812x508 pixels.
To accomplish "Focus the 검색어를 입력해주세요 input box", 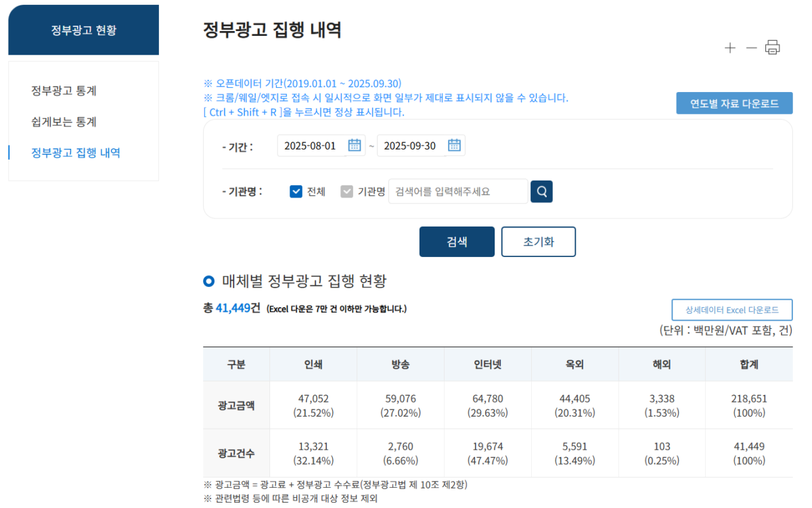I will 457,191.
